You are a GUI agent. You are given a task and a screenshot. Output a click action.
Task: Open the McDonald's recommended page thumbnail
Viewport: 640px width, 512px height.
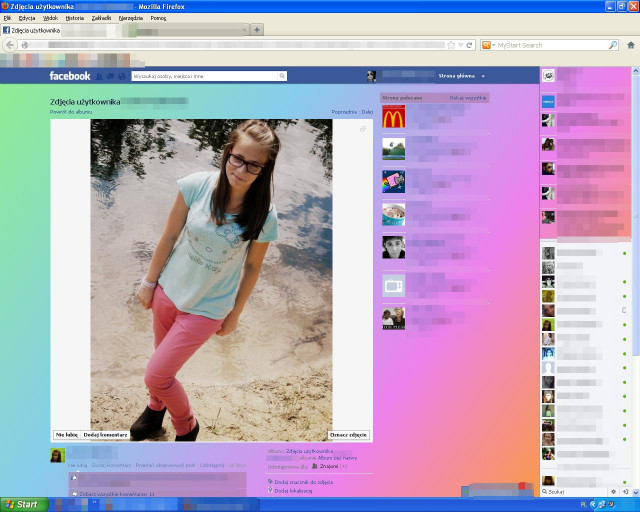[393, 116]
